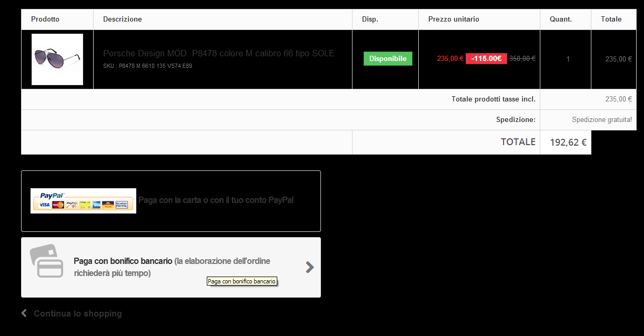Click the right chevron on bonifico option

click(x=310, y=267)
